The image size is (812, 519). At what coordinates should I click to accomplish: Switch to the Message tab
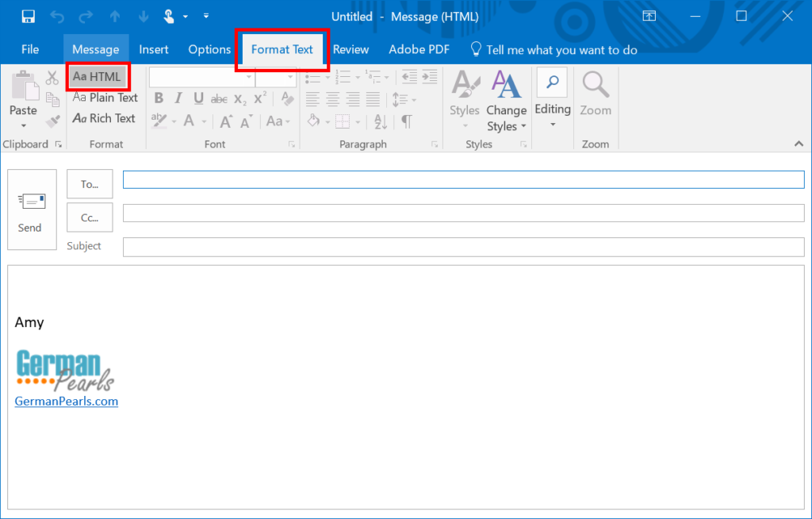(x=96, y=49)
